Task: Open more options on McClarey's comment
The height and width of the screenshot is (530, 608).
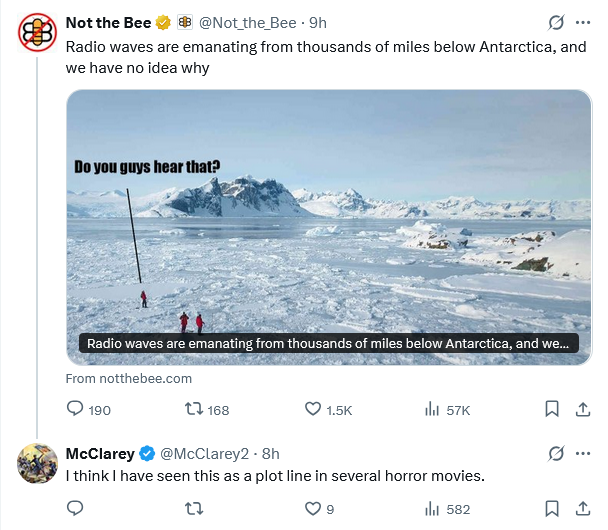Action: click(583, 454)
